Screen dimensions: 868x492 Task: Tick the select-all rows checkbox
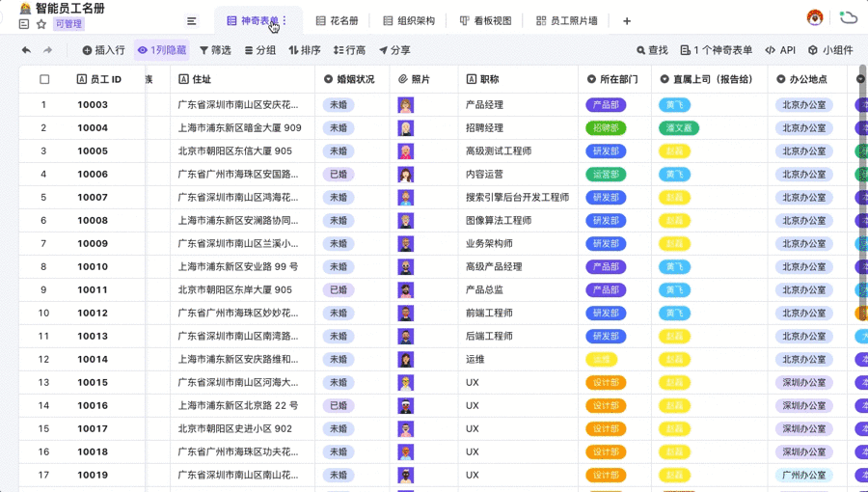click(x=44, y=80)
